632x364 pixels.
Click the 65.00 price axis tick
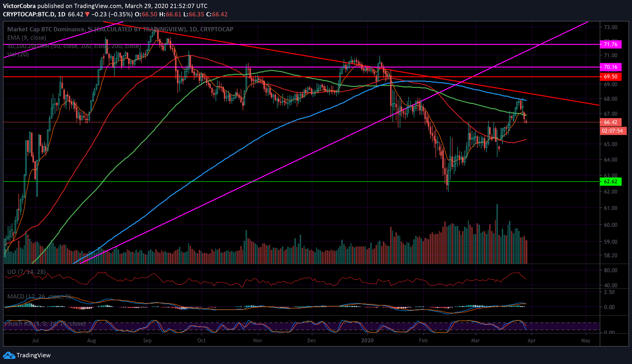point(611,144)
